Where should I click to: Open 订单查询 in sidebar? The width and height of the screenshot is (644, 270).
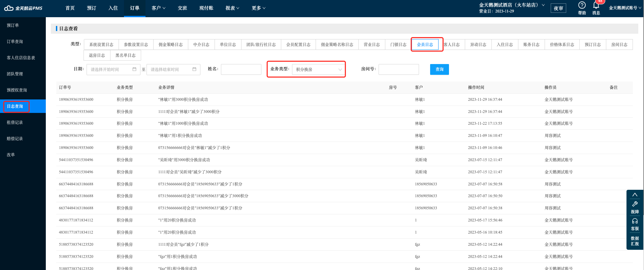(x=15, y=41)
